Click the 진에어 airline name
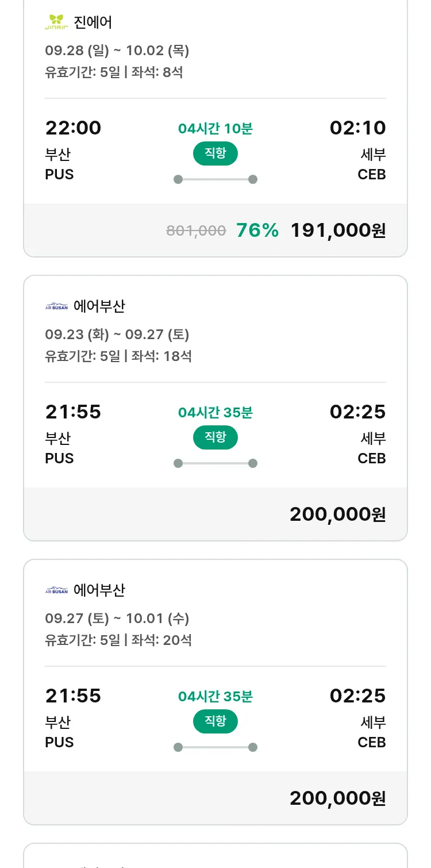This screenshot has width=431, height=868. pos(93,22)
